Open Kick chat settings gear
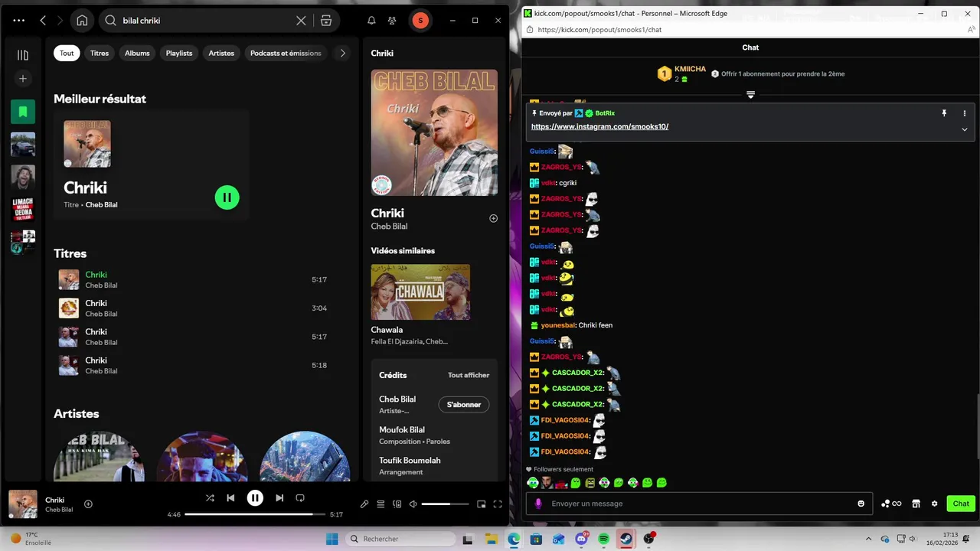This screenshot has height=551, width=980. tap(934, 504)
